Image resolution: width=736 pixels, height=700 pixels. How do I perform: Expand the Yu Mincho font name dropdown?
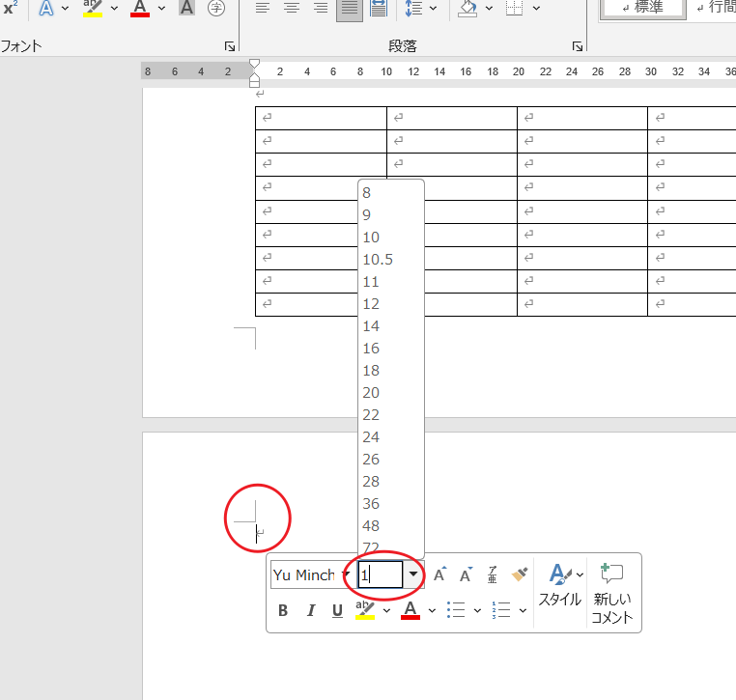tap(346, 574)
